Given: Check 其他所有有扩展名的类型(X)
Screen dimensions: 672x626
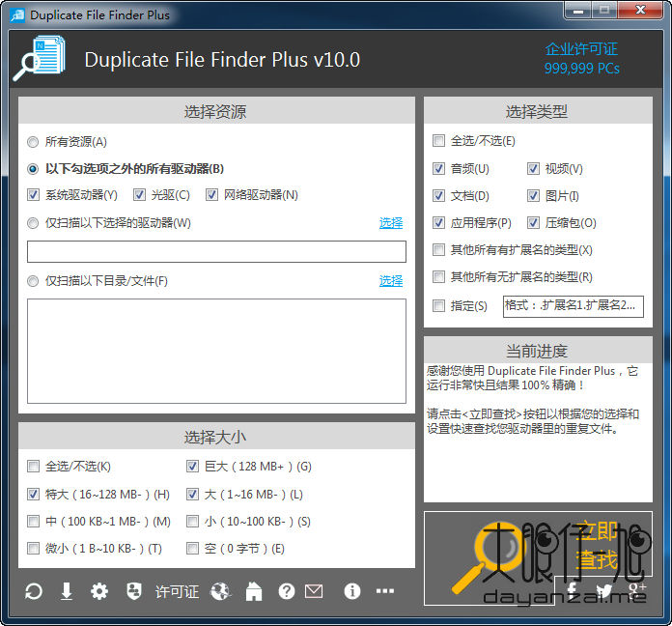Looking at the screenshot, I should (438, 249).
